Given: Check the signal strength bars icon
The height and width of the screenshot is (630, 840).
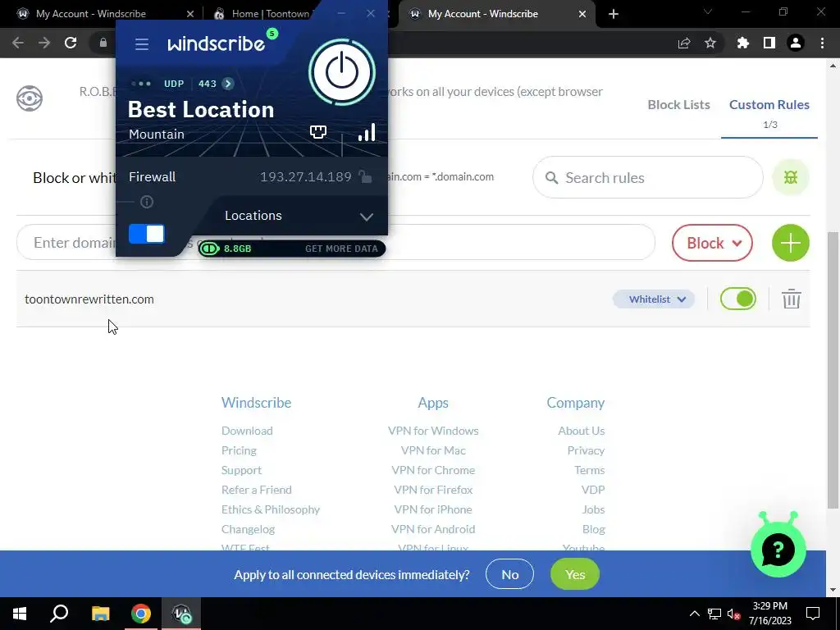Looking at the screenshot, I should 367,132.
